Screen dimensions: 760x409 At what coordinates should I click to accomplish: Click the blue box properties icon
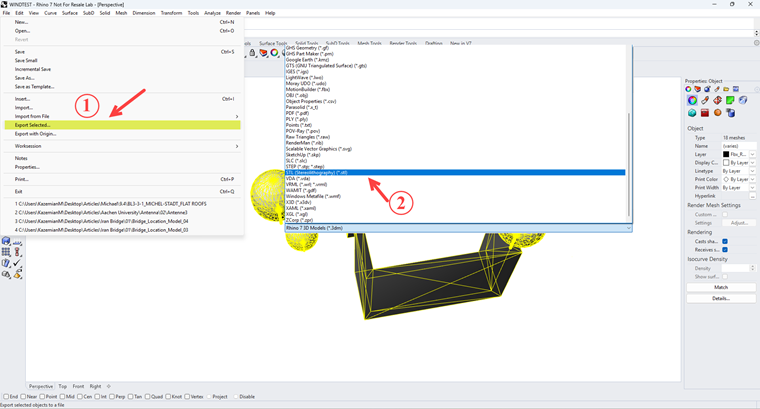743,100
